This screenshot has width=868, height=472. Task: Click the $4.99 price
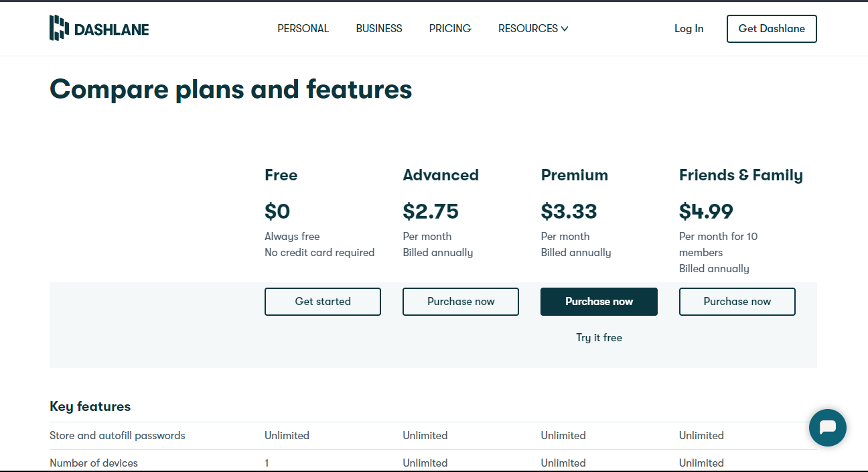[x=706, y=211]
